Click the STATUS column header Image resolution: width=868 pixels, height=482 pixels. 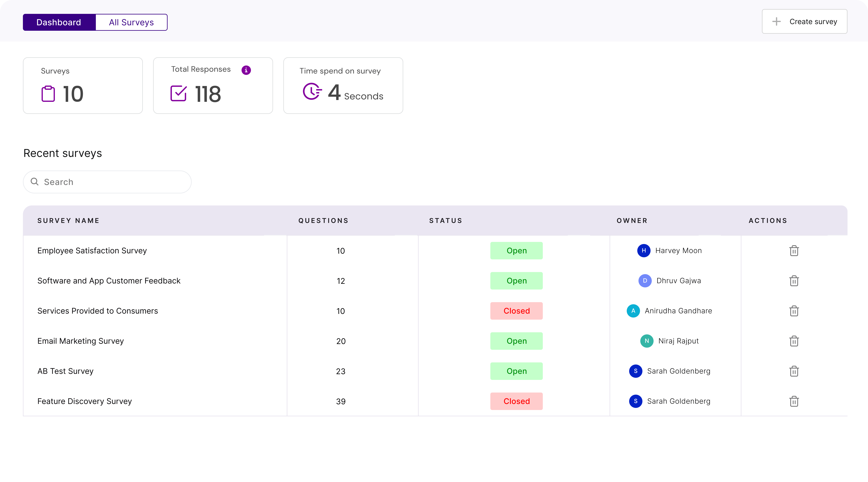446,221
